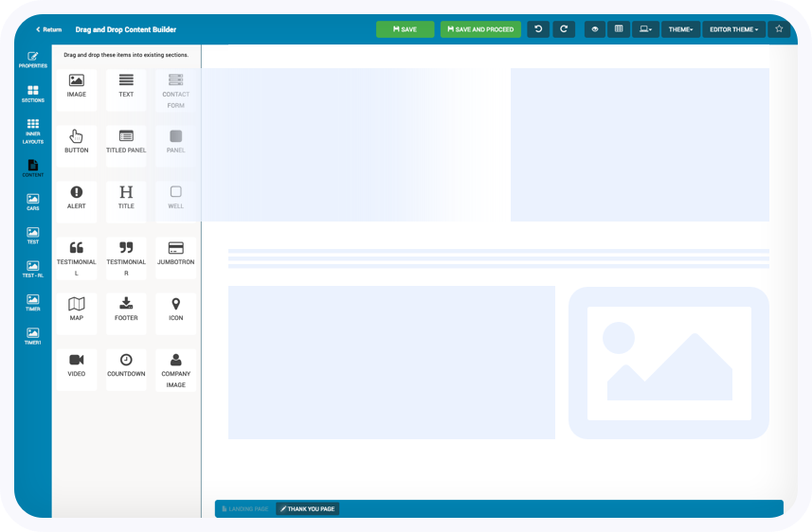Open the Sections sidebar panel

click(x=33, y=94)
